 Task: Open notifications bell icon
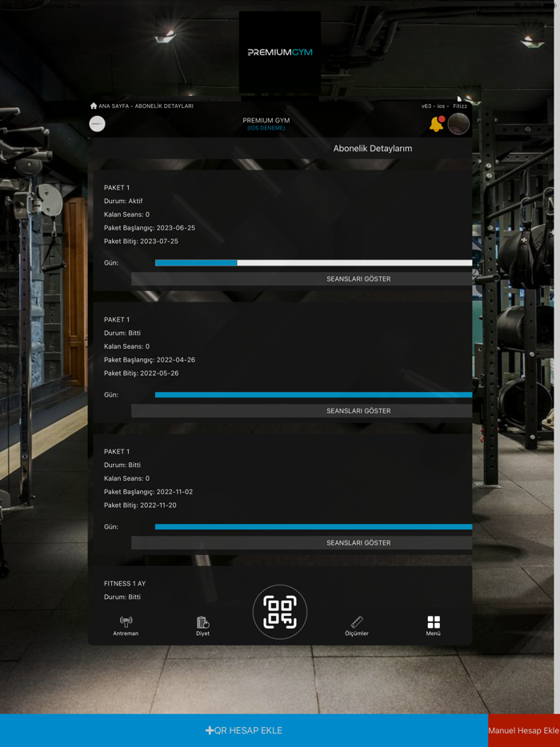pos(437,124)
